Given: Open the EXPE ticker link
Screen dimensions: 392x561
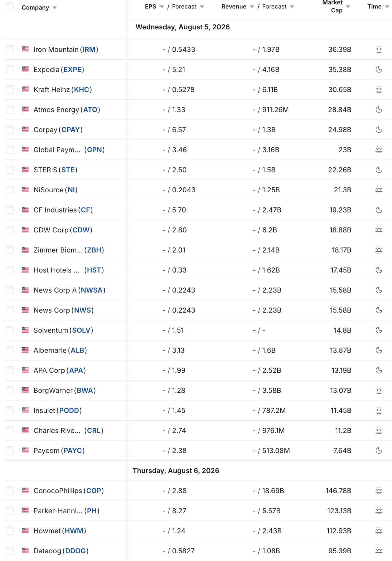Looking at the screenshot, I should [72, 69].
